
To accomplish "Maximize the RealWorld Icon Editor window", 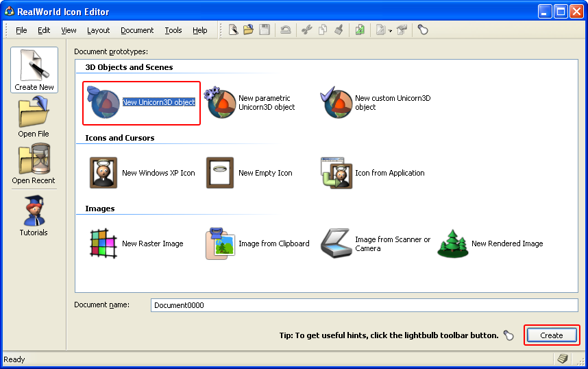I will 561,12.
